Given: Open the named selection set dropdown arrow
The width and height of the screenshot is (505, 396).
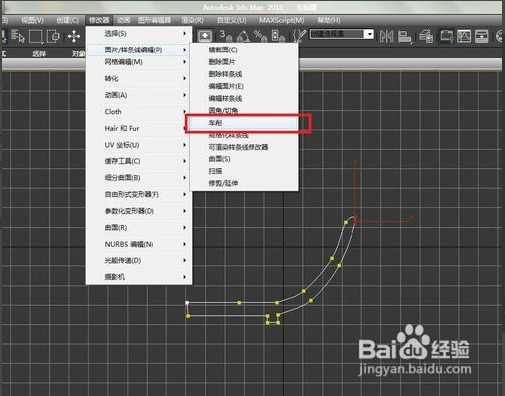Looking at the screenshot, I should tap(369, 34).
